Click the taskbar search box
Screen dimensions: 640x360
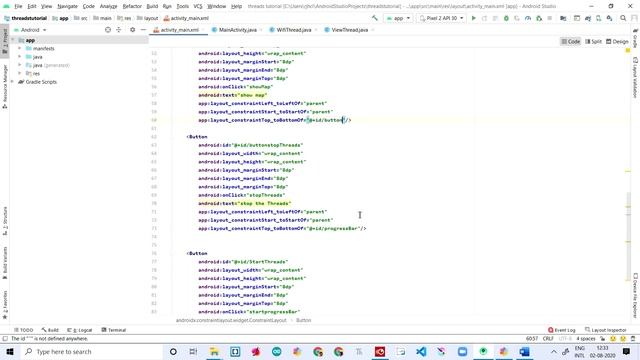tap(91, 351)
